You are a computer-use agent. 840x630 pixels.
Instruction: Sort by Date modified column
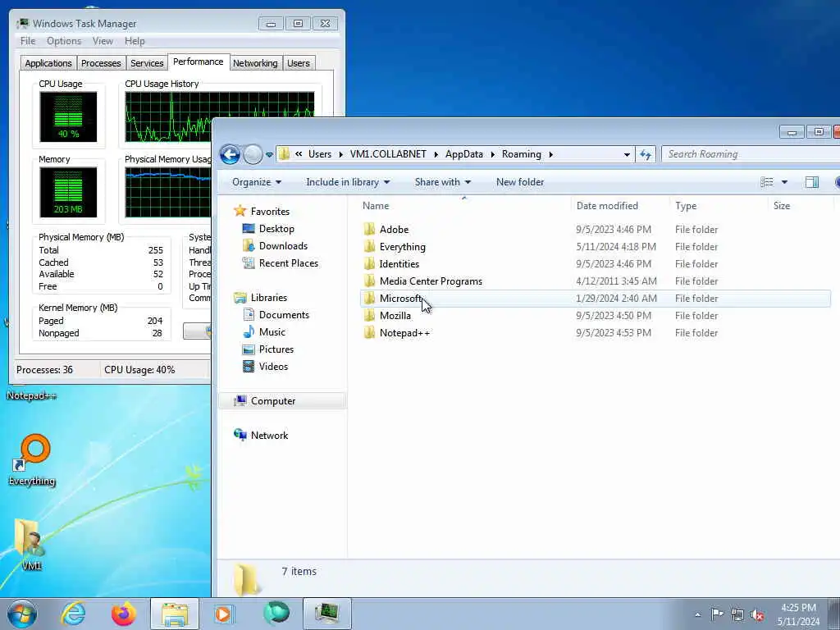coord(620,206)
